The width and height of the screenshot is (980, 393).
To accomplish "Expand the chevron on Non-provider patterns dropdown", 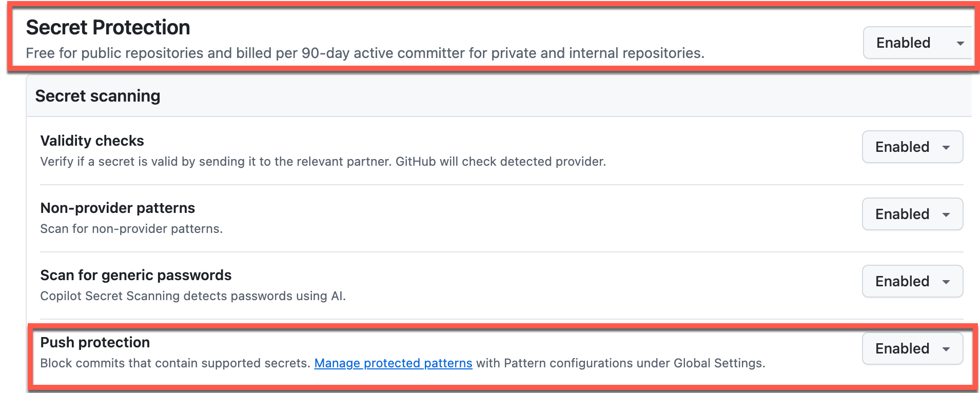I will 946,214.
